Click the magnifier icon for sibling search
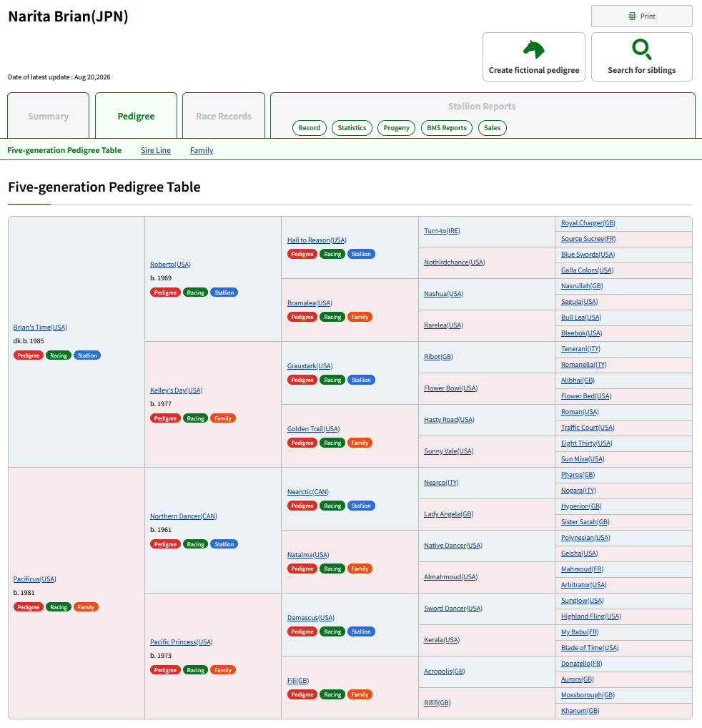702x728 pixels. click(x=642, y=49)
